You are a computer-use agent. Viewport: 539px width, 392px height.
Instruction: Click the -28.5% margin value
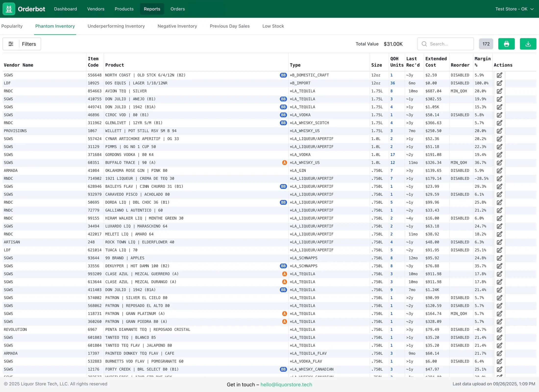tap(481, 178)
